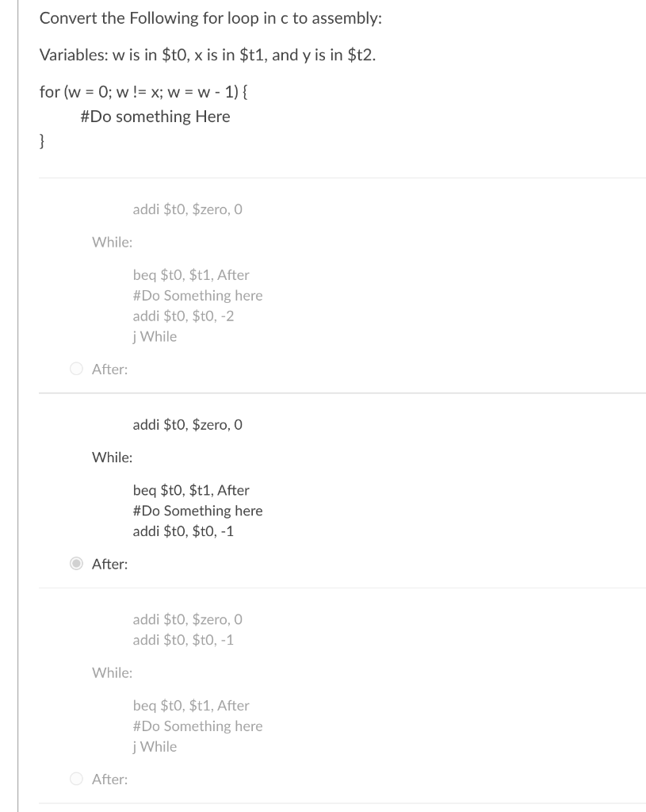
Task: Click the '#Do Something here' comment in option two
Action: (197, 510)
